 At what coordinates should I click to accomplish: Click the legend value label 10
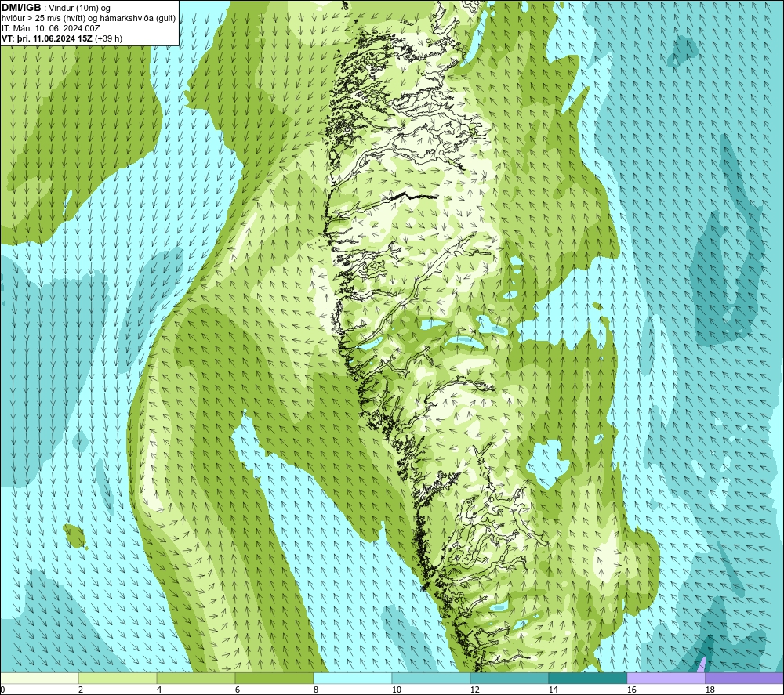coord(397,690)
